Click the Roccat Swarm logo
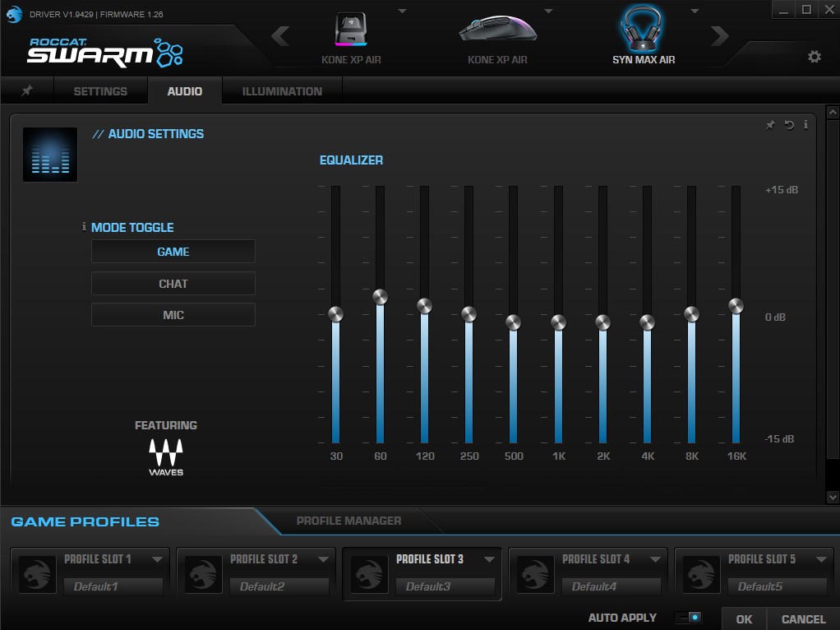The image size is (840, 630). pos(105,52)
